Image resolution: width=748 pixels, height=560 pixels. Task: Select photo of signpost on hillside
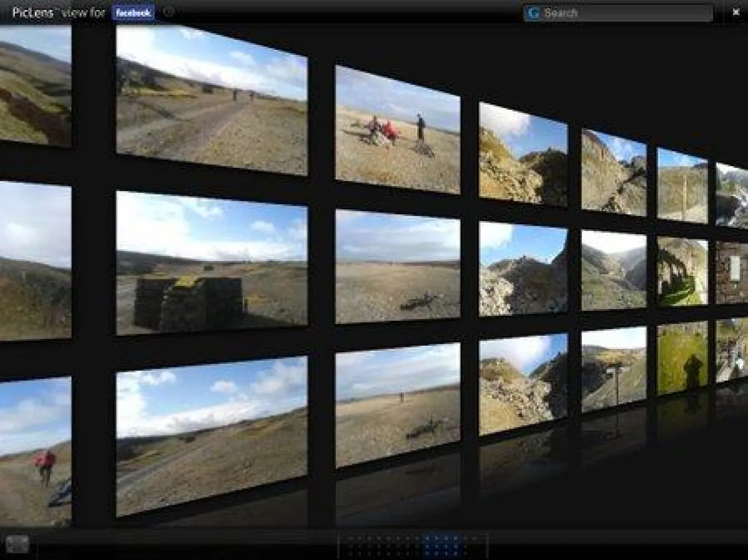tap(613, 369)
